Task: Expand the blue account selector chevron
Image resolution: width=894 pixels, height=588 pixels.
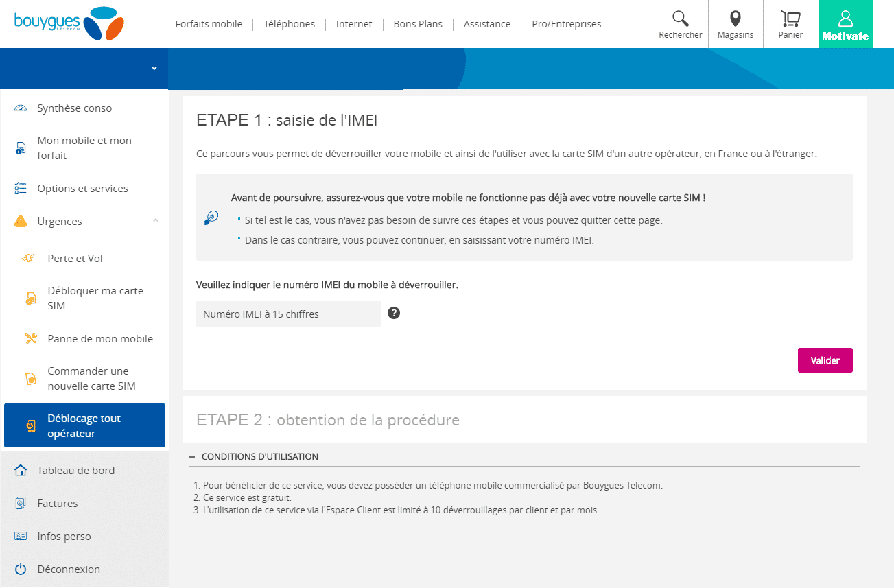Action: 154,68
